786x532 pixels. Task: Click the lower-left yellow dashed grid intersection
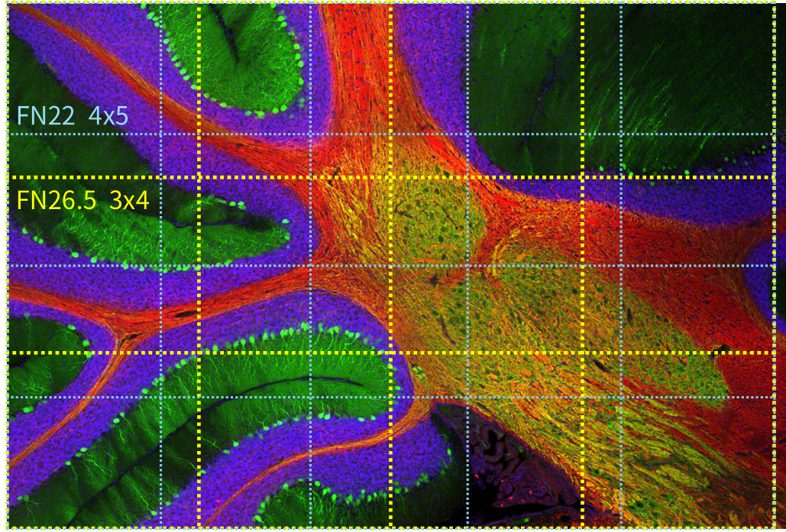tap(199, 353)
